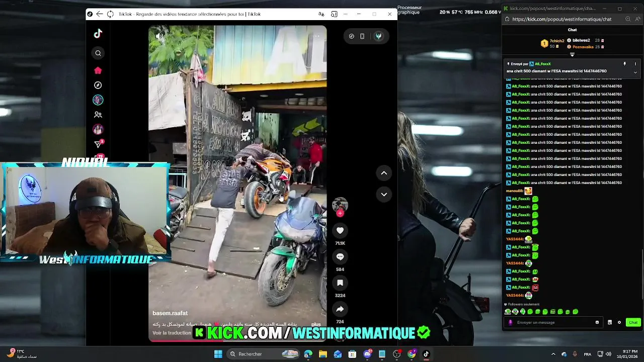This screenshot has width=644, height=362.
Task: Click zoom magnifier in Kick address bar
Action: pos(627,19)
